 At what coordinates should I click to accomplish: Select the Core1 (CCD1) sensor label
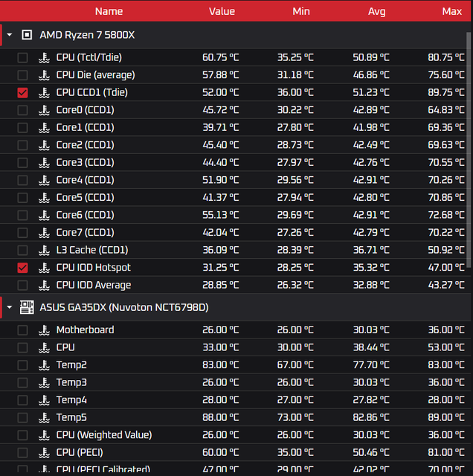[x=86, y=127]
